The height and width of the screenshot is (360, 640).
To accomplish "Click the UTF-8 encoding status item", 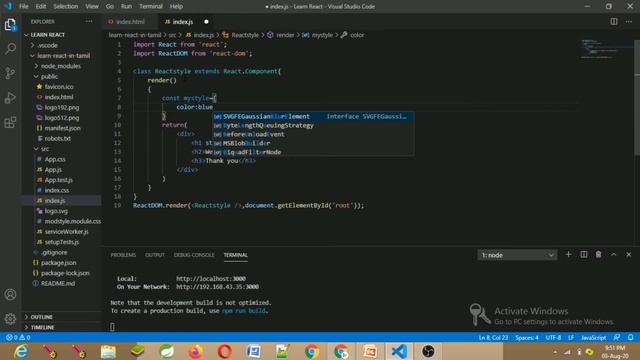I will tap(553, 338).
